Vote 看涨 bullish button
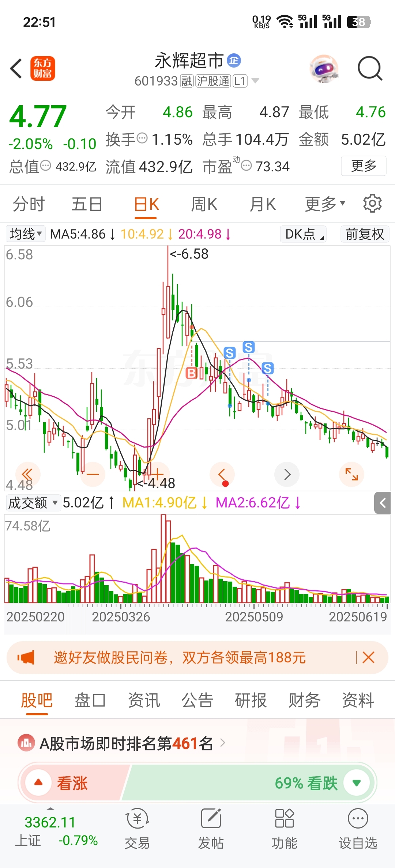 (73, 783)
